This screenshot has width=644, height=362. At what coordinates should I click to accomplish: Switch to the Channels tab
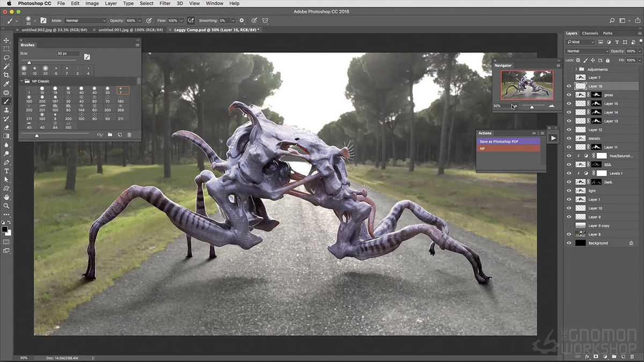590,33
